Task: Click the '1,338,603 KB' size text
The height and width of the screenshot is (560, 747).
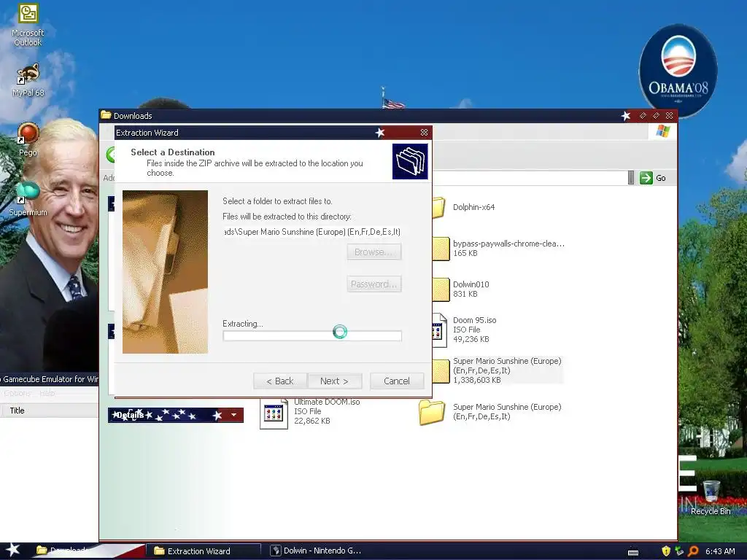Action: point(477,380)
